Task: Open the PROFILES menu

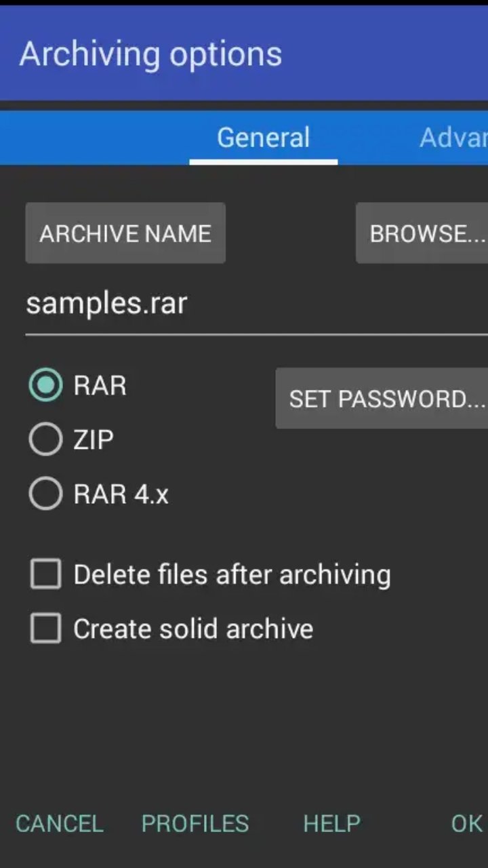Action: pyautogui.click(x=195, y=823)
